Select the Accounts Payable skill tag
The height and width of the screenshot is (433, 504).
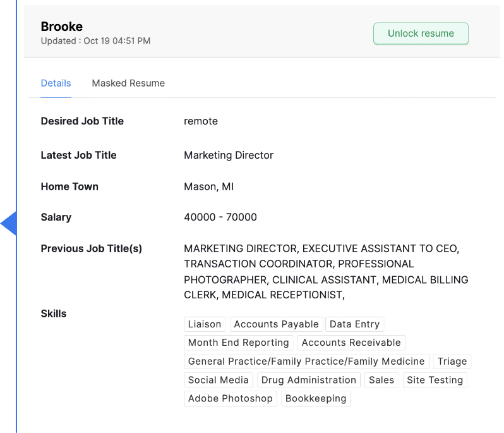coord(276,324)
